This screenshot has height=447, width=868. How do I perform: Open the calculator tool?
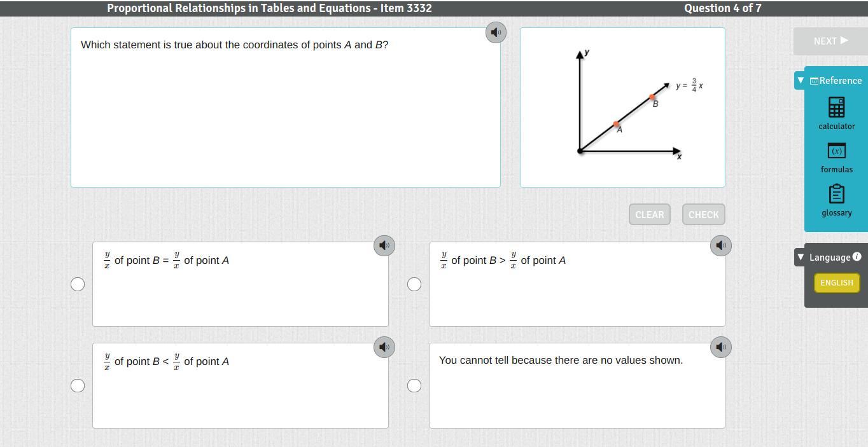836,113
